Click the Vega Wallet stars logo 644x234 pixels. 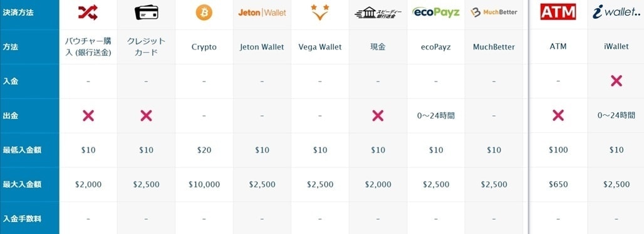[319, 13]
